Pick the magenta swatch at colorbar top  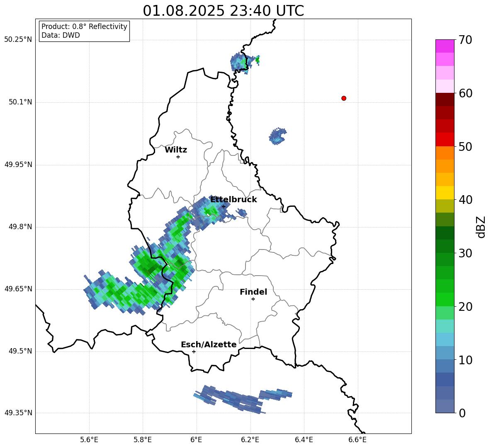coord(445,46)
